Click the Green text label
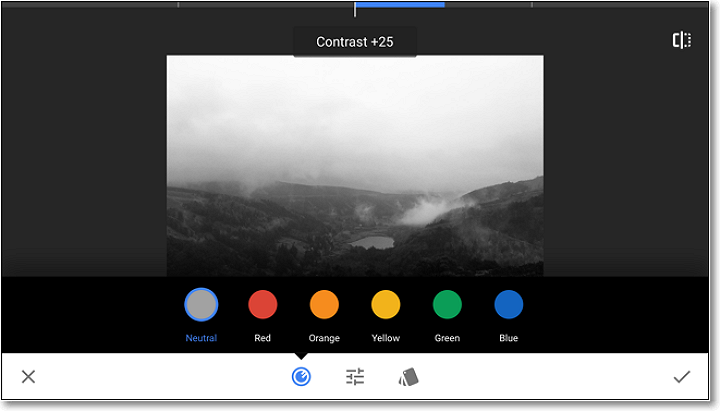This screenshot has width=720, height=411. (x=447, y=338)
